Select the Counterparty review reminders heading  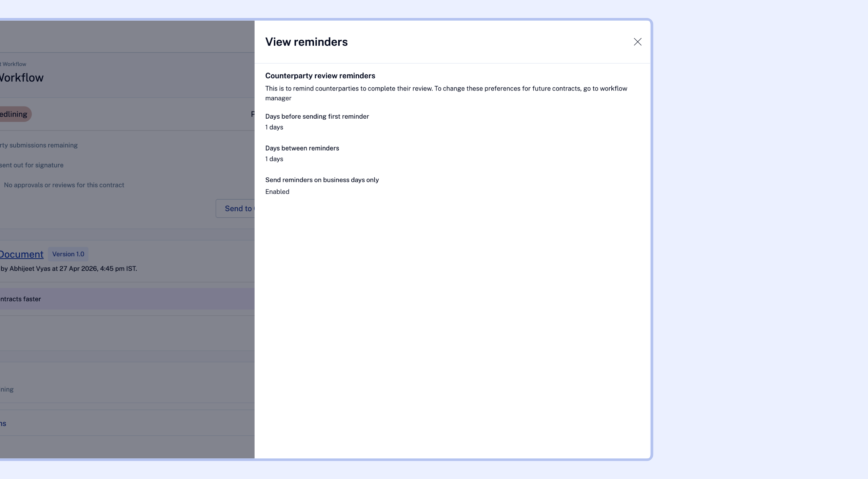[320, 76]
